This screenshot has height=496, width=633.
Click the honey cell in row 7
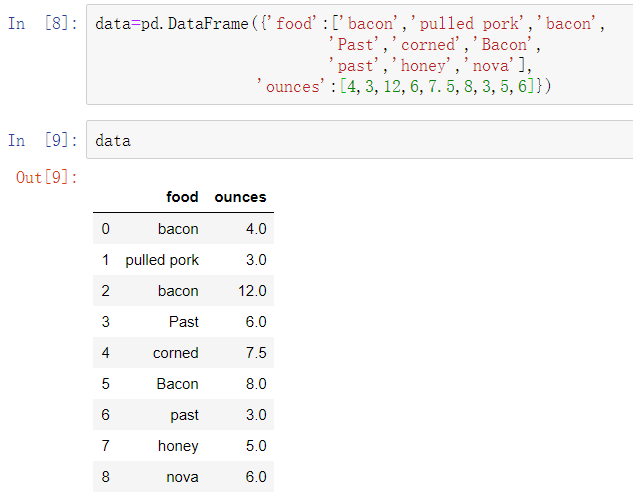178,446
